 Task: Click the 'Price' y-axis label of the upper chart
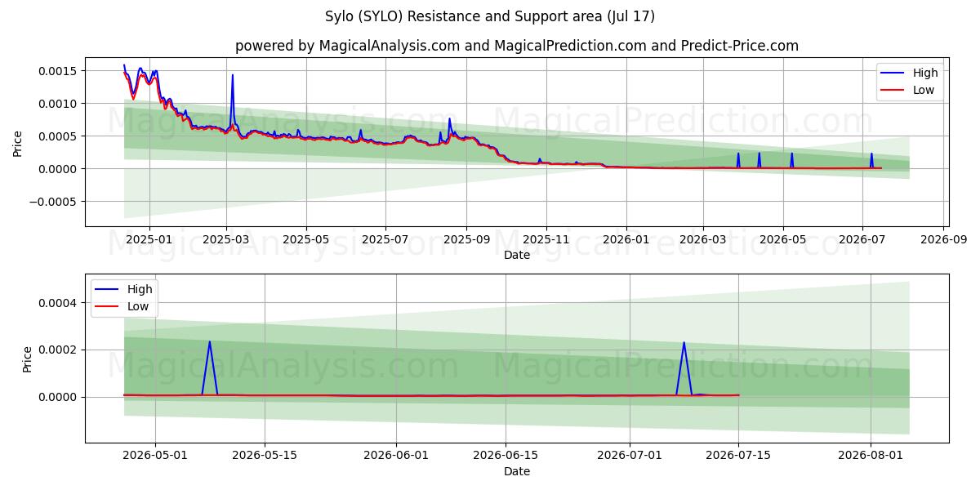(x=18, y=143)
